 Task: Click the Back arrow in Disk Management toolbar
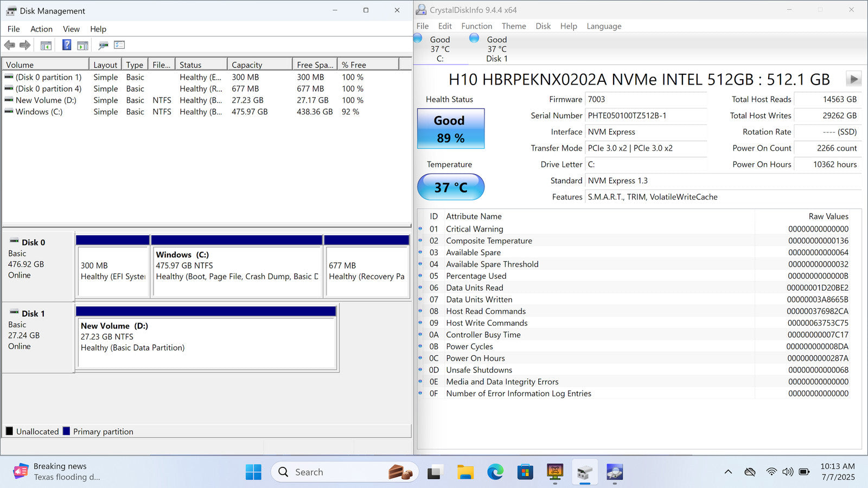(x=10, y=45)
